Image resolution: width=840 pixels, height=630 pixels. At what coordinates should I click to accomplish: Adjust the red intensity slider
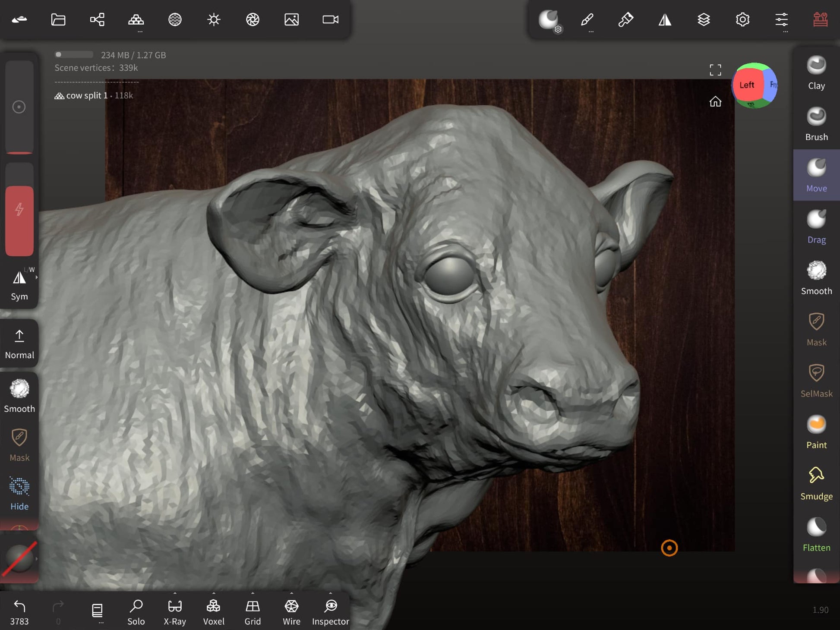pyautogui.click(x=19, y=220)
